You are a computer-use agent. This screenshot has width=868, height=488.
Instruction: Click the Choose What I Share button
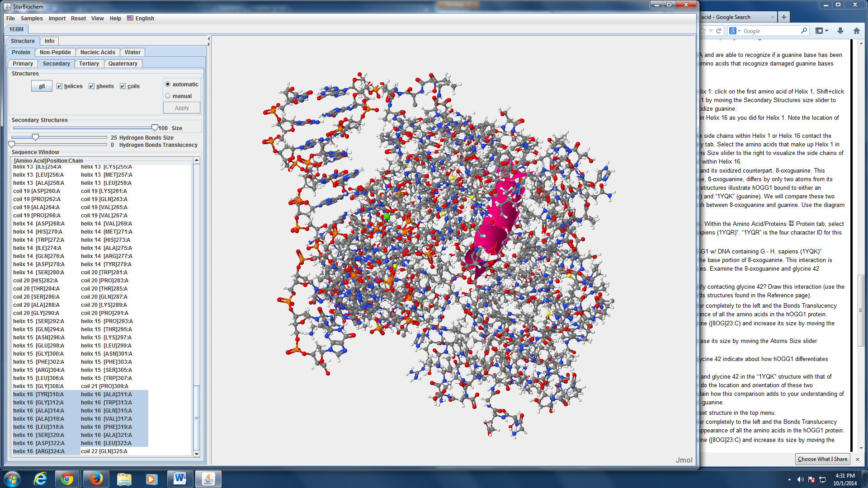(x=822, y=459)
